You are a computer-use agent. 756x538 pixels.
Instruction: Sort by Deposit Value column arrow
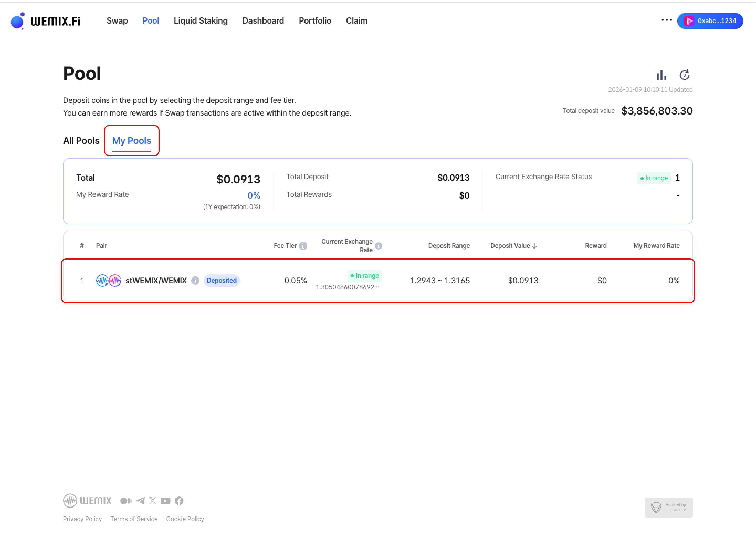pos(534,246)
